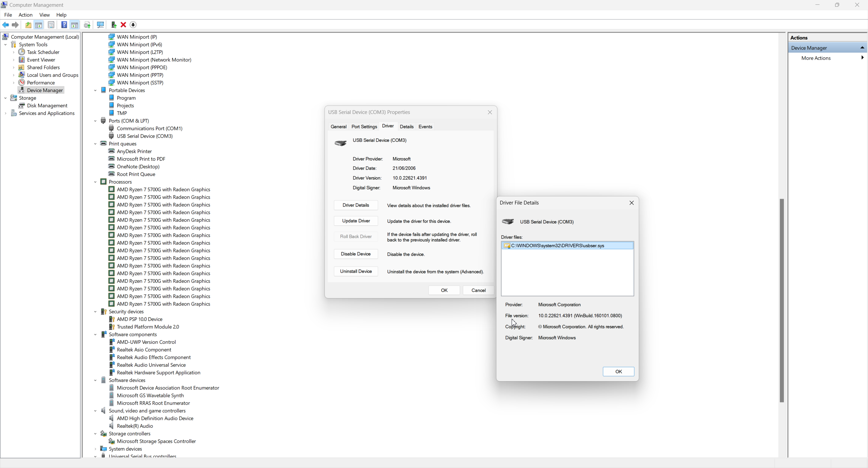Click Scan for hardware changes icon

click(100, 25)
